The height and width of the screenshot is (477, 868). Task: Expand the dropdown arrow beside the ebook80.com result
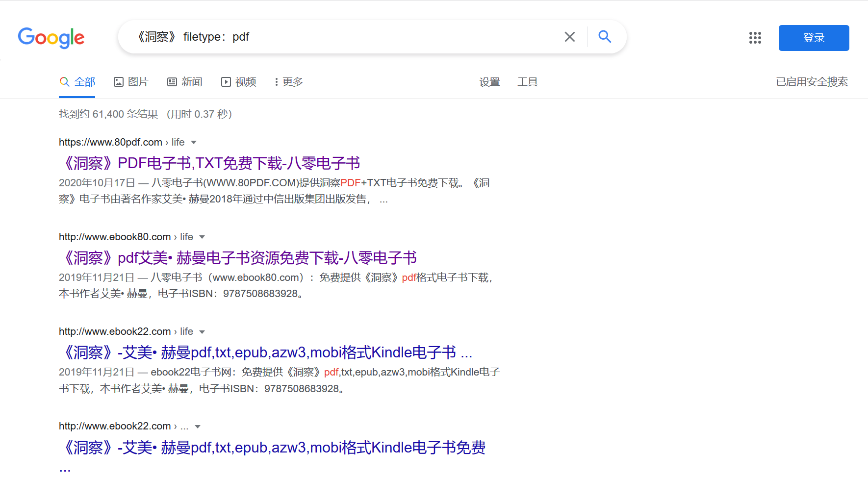click(203, 236)
